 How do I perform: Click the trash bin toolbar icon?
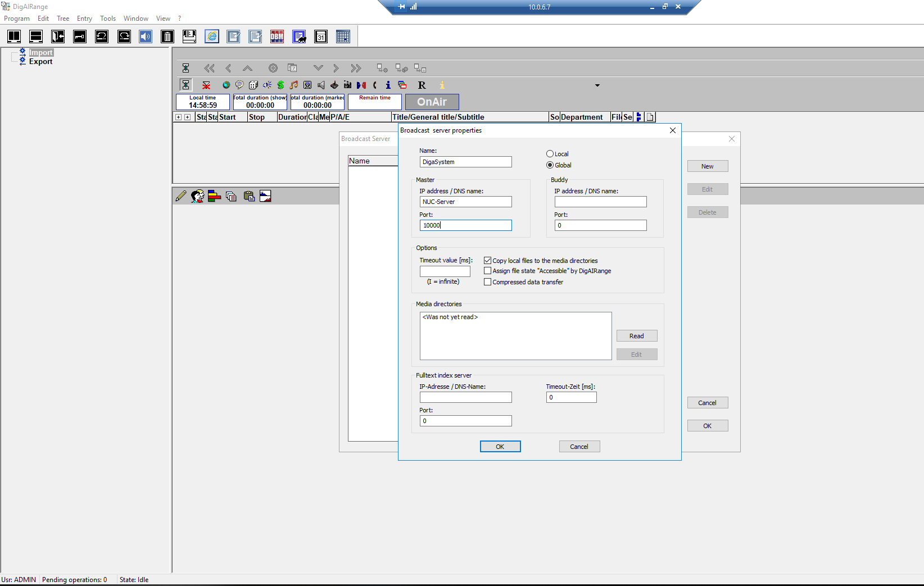[x=167, y=37]
